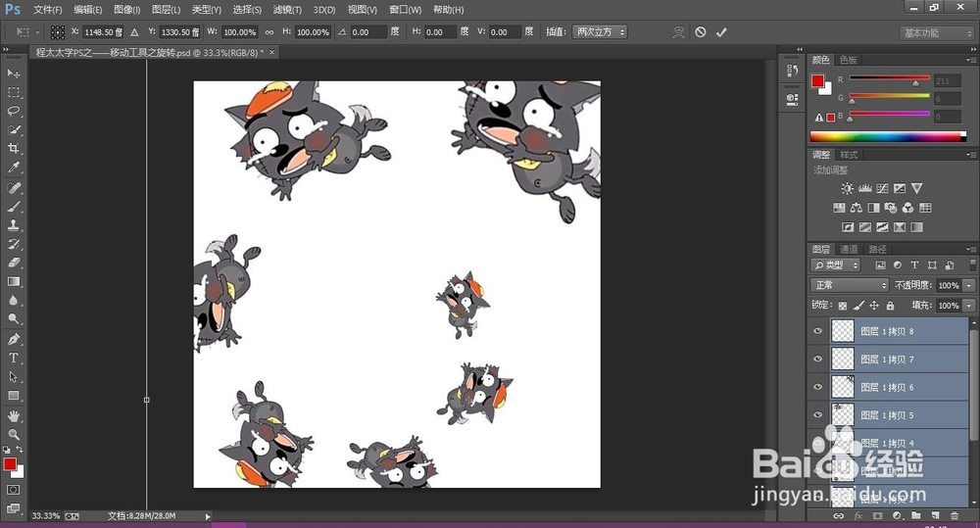Choose the Hand tool in toolbox
Screen dimensions: 980x528
tap(14, 415)
